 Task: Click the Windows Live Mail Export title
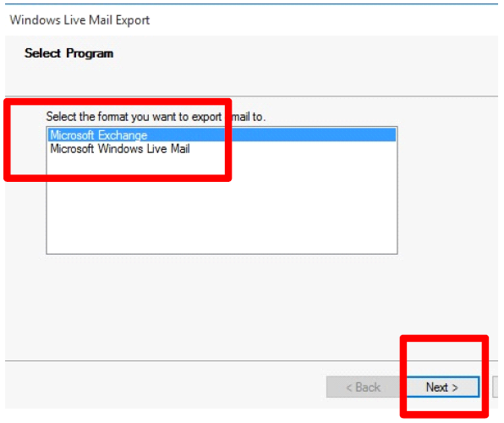pyautogui.click(x=79, y=20)
